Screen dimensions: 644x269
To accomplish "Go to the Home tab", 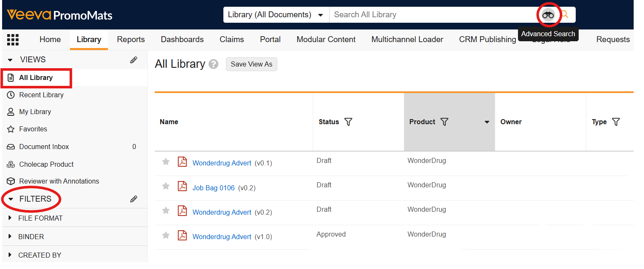I will click(x=50, y=40).
